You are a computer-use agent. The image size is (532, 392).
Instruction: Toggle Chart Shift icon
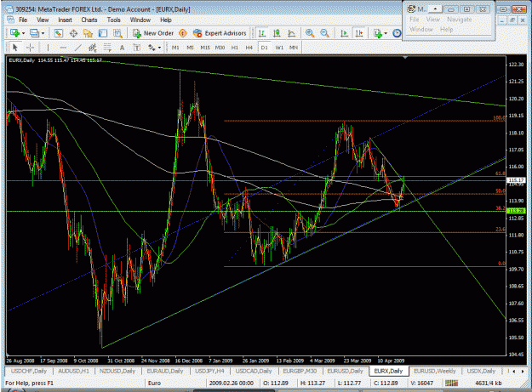tap(359, 33)
